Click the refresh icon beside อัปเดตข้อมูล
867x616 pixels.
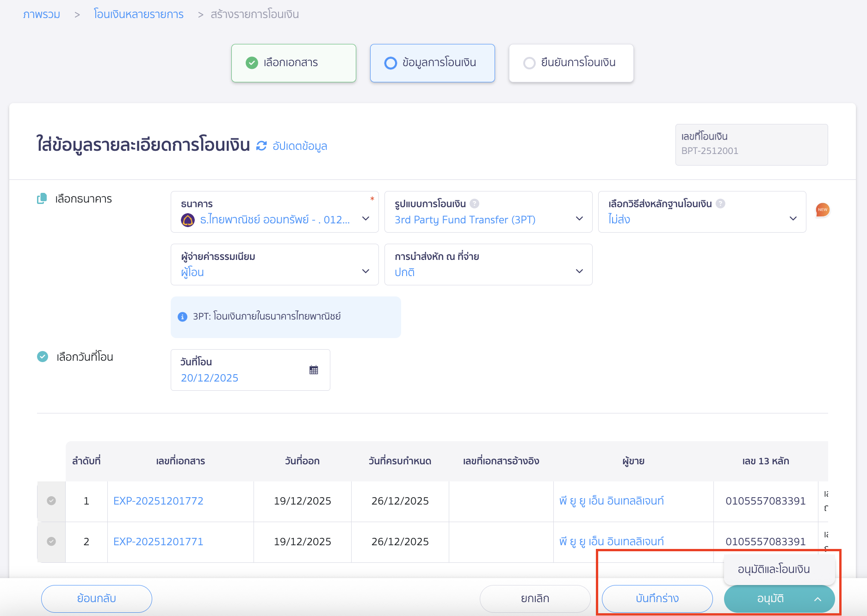pos(261,146)
